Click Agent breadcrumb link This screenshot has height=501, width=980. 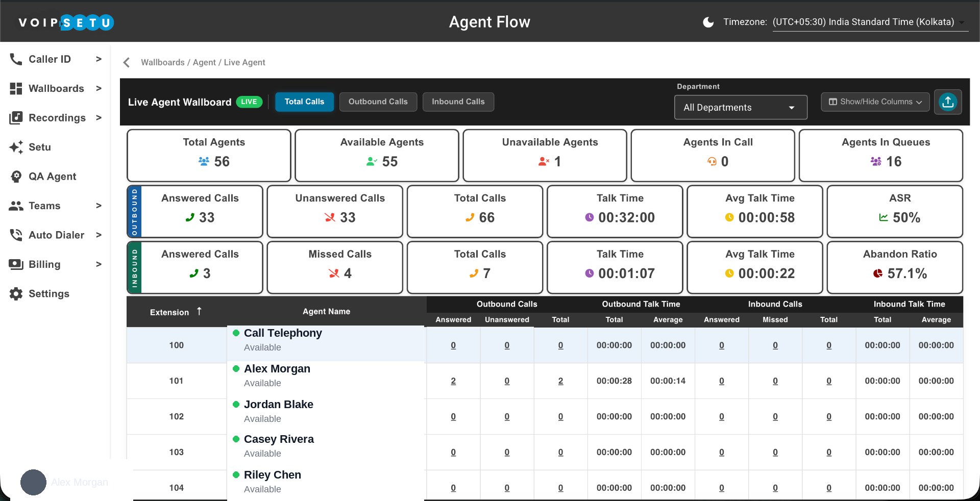[x=204, y=62]
